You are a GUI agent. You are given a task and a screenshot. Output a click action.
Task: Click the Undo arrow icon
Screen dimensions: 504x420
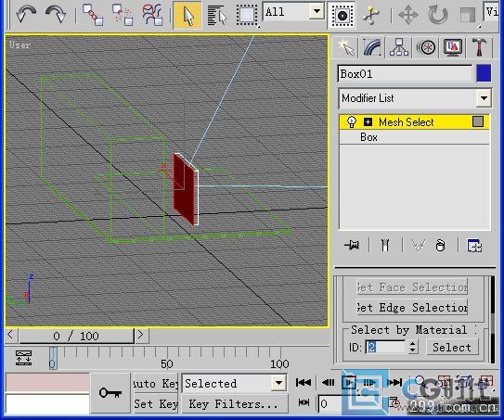[26, 15]
